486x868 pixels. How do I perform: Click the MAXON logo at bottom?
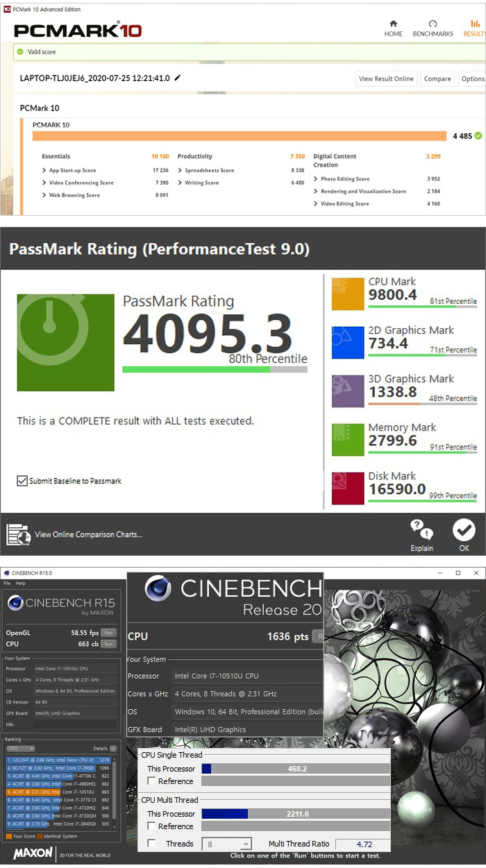[33, 854]
